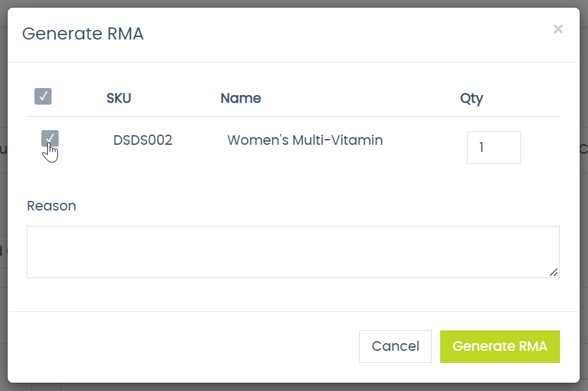Click the Reason field label
The height and width of the screenshot is (391, 588).
pyautogui.click(x=51, y=205)
